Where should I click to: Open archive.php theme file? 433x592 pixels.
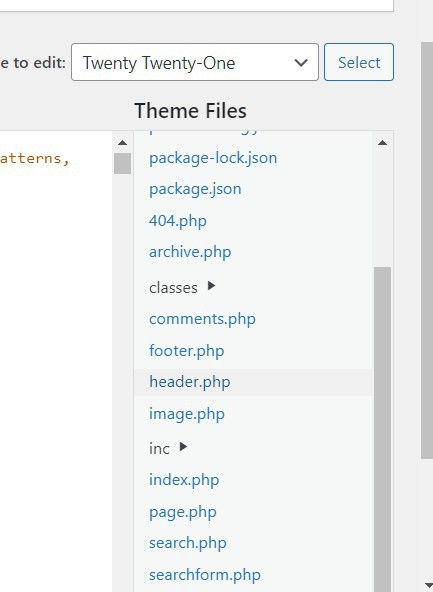pyautogui.click(x=190, y=252)
